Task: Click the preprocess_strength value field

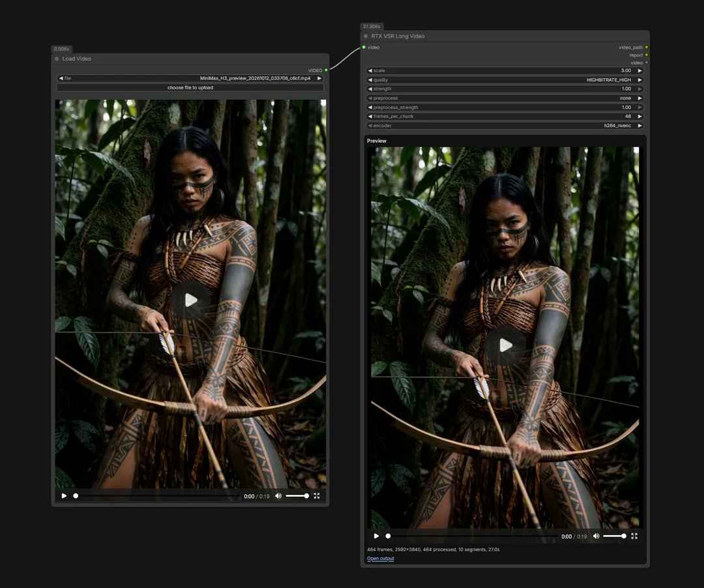Action: click(626, 108)
